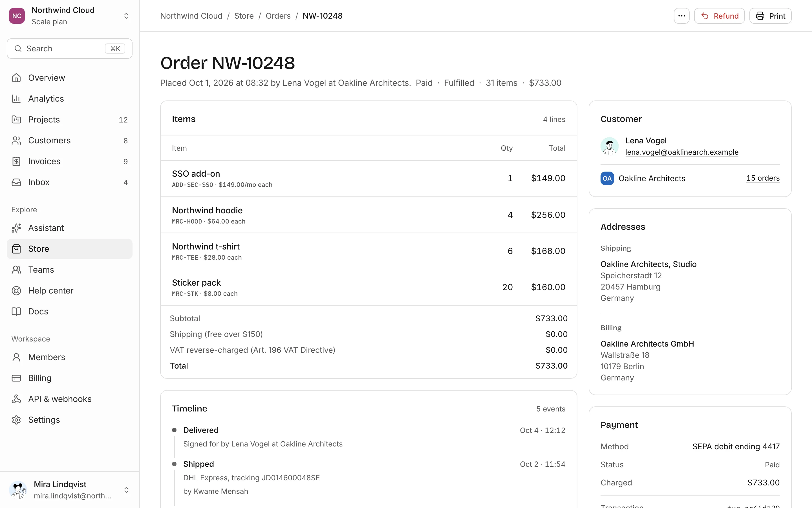Open the more options ellipsis button
This screenshot has height=508, width=812.
681,16
